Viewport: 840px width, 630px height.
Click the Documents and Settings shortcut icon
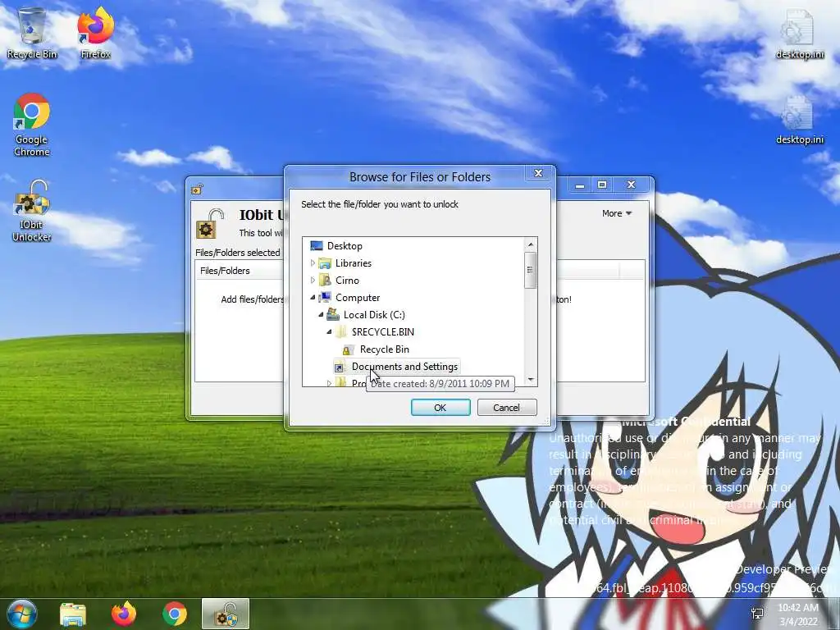point(339,367)
